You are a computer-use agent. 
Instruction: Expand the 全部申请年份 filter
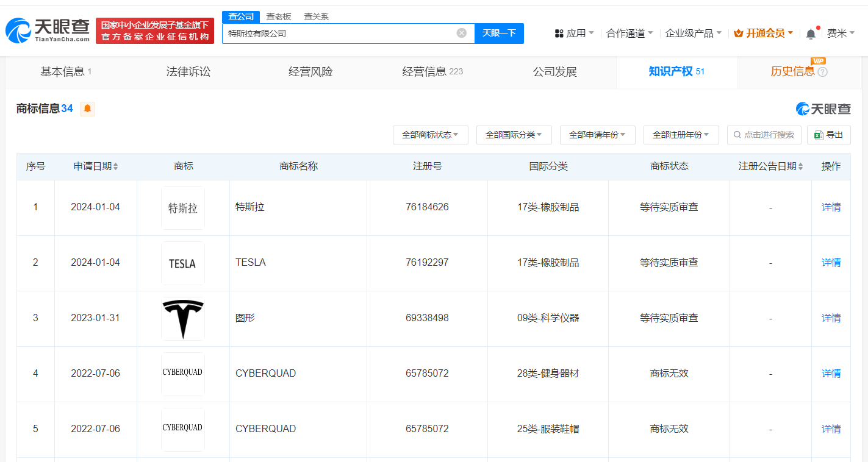(x=597, y=135)
